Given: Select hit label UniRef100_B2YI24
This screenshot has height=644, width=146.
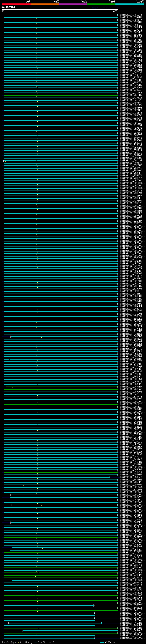Looking at the screenshot, I should point(131,326).
